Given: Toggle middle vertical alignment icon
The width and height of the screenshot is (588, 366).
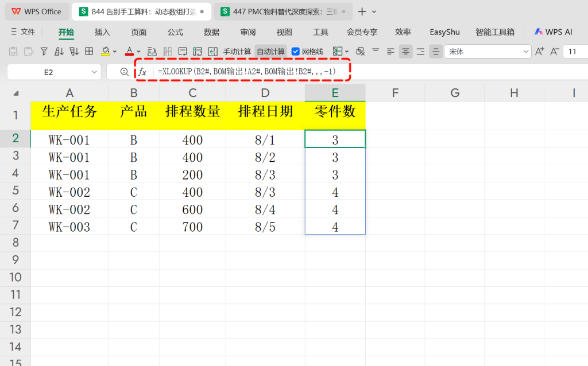Looking at the screenshot, I should pos(436,51).
